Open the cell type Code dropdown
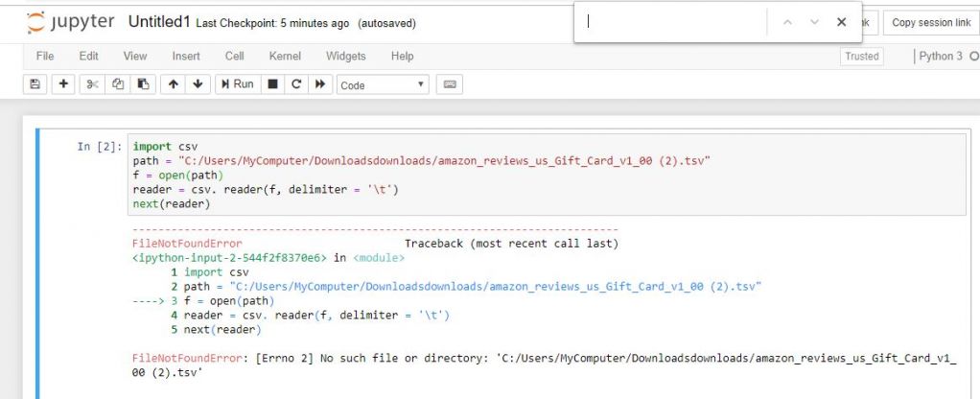This screenshot has height=399, width=980. pos(383,85)
